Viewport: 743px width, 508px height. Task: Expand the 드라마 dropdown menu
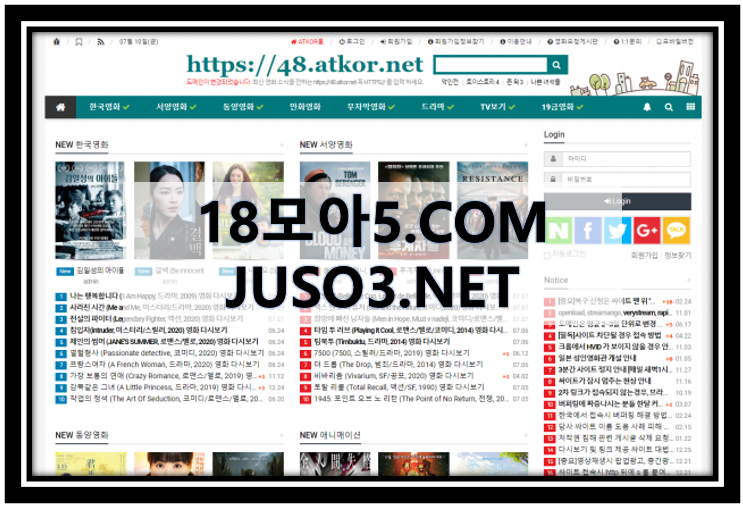tap(437, 107)
